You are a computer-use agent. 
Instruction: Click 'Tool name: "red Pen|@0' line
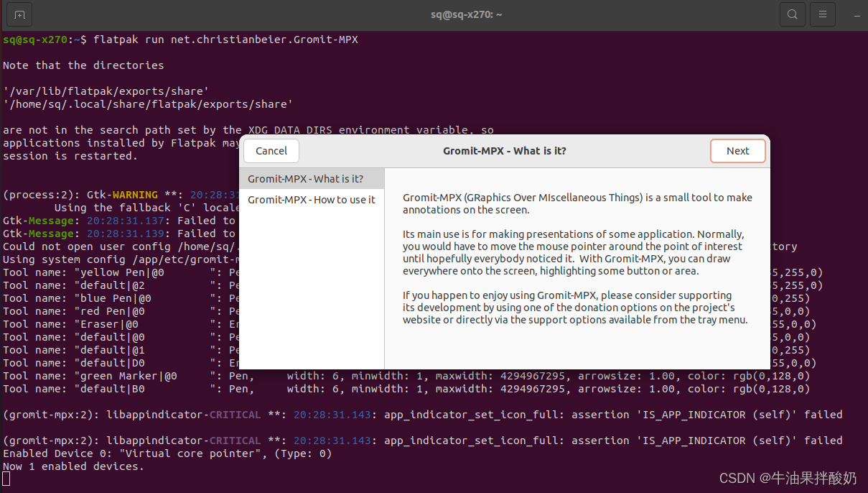click(x=121, y=311)
